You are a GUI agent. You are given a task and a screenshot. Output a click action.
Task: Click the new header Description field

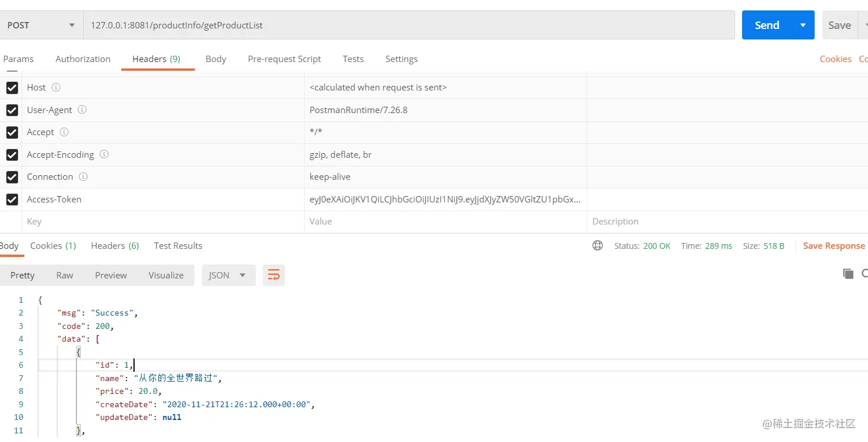click(728, 222)
